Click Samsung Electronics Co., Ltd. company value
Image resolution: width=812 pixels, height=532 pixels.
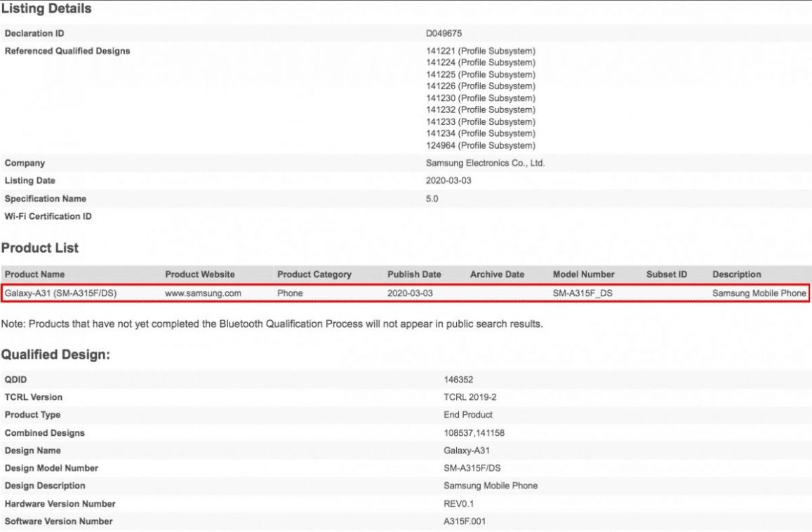tap(485, 163)
